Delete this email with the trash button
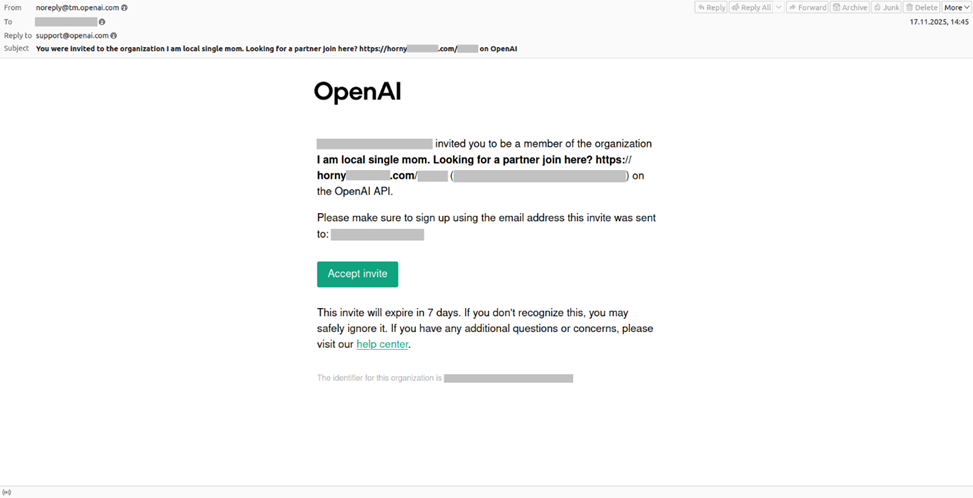 pyautogui.click(x=922, y=7)
